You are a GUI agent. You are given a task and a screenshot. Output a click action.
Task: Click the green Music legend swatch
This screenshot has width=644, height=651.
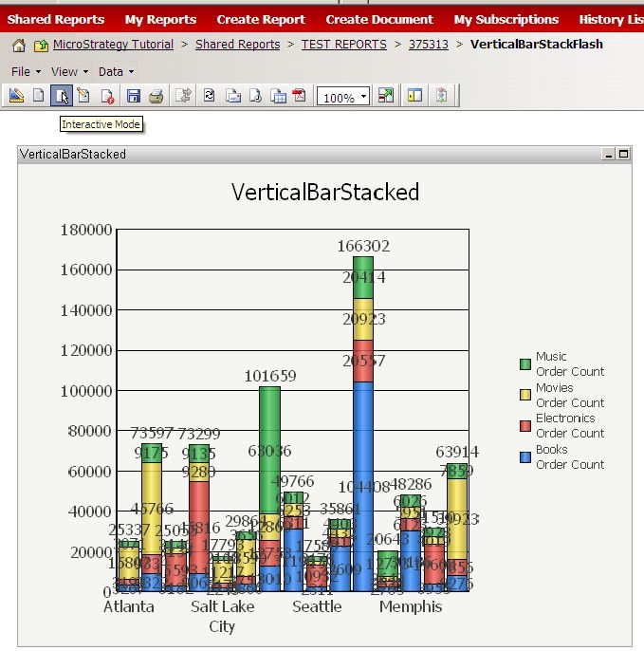tap(525, 364)
